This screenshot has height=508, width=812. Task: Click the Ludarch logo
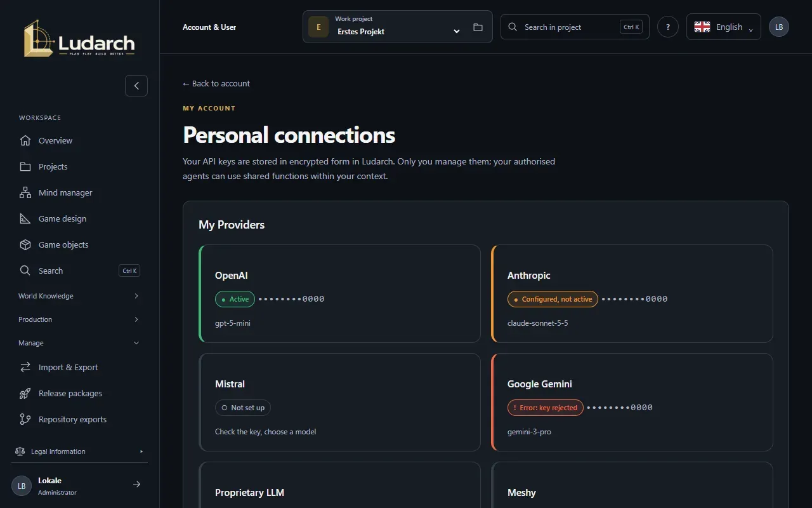79,38
